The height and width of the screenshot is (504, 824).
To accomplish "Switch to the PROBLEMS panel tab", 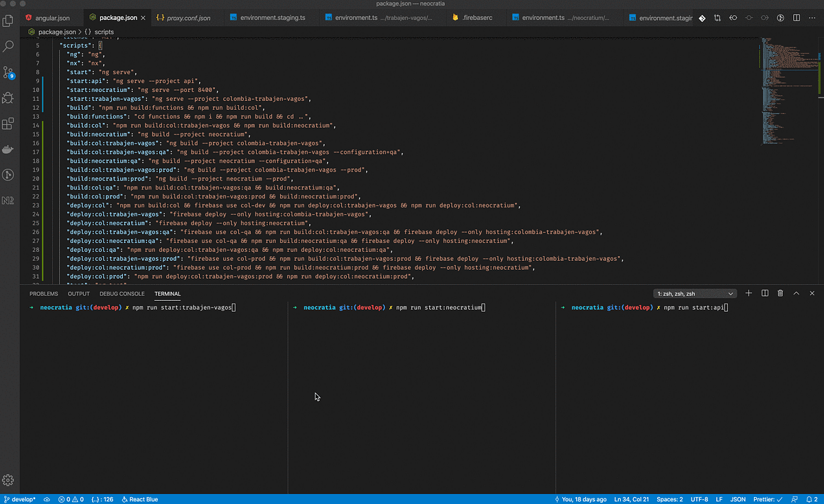I will (43, 294).
